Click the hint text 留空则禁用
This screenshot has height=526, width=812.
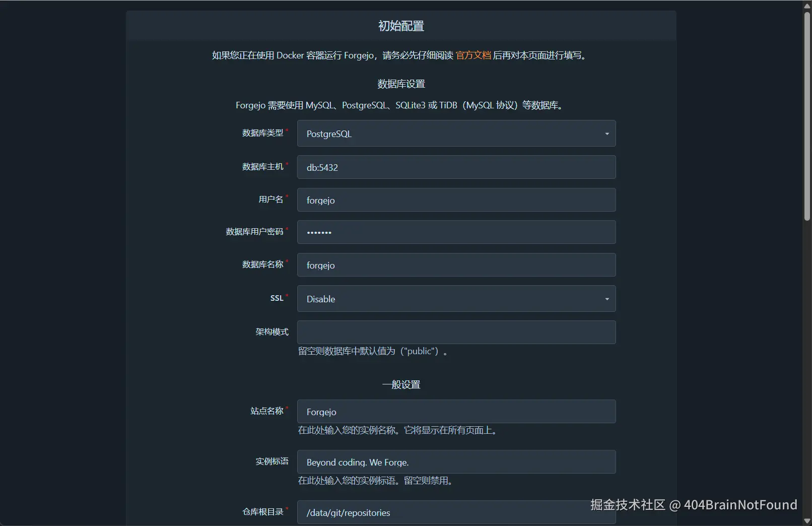429,481
